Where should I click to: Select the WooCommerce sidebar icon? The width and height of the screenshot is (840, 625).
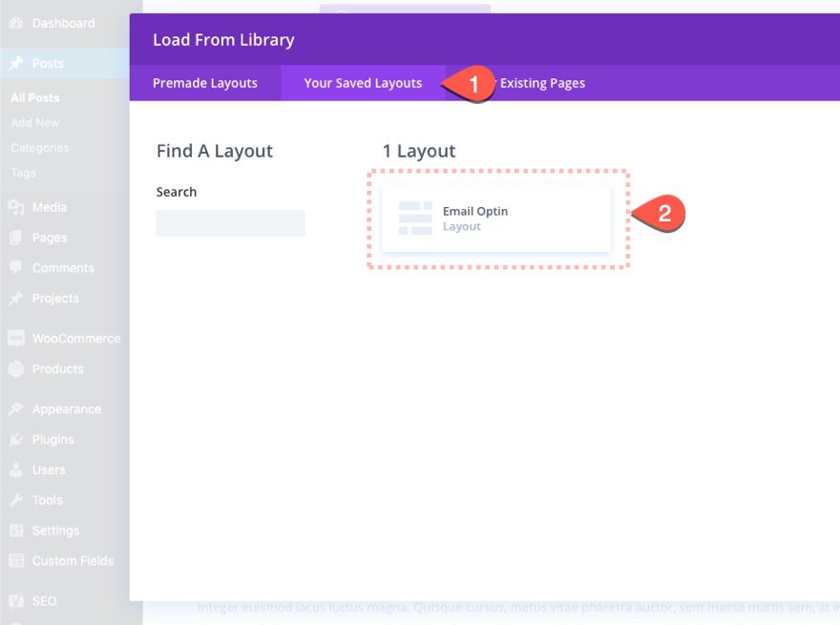click(x=15, y=338)
